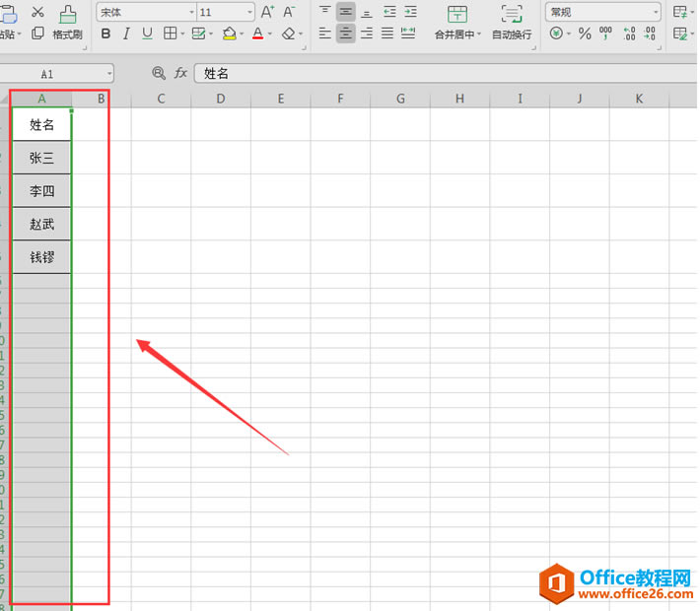Align text left
700x611 pixels.
tap(325, 34)
